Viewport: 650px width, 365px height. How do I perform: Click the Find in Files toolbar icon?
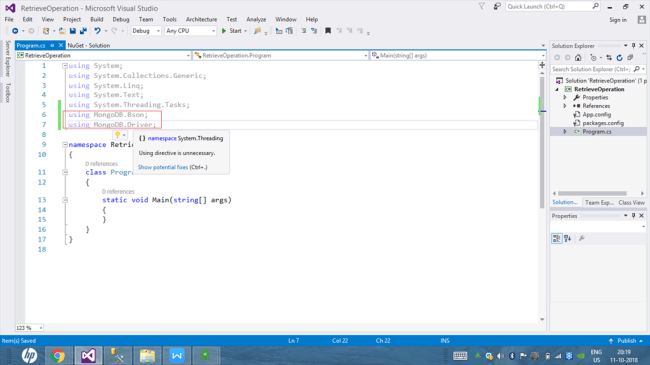pyautogui.click(x=257, y=31)
